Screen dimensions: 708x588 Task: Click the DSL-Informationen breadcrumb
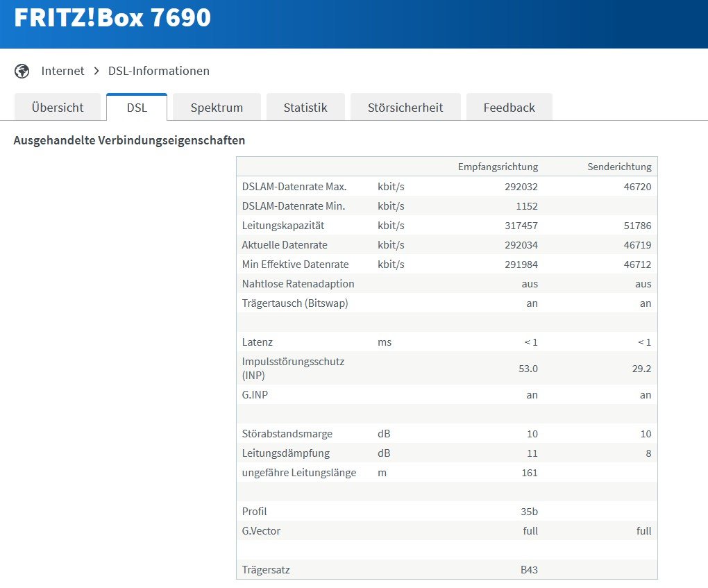pos(158,71)
